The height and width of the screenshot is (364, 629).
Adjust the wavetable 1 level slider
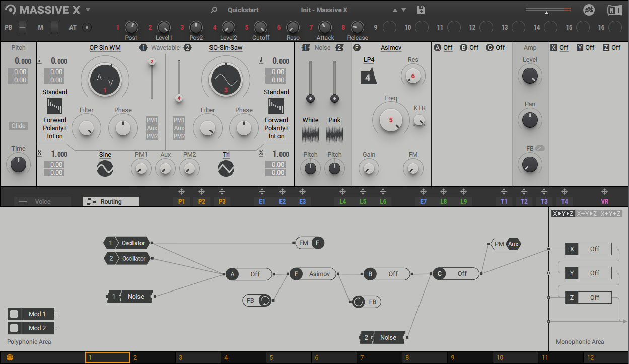pyautogui.click(x=152, y=78)
